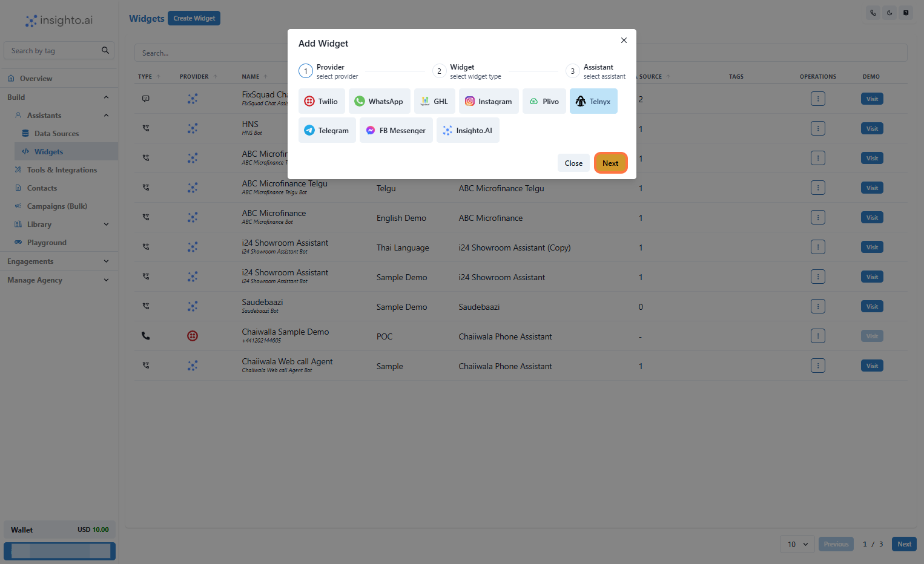Select the Plivo provider
Screen dimensions: 924x564
[544, 101]
